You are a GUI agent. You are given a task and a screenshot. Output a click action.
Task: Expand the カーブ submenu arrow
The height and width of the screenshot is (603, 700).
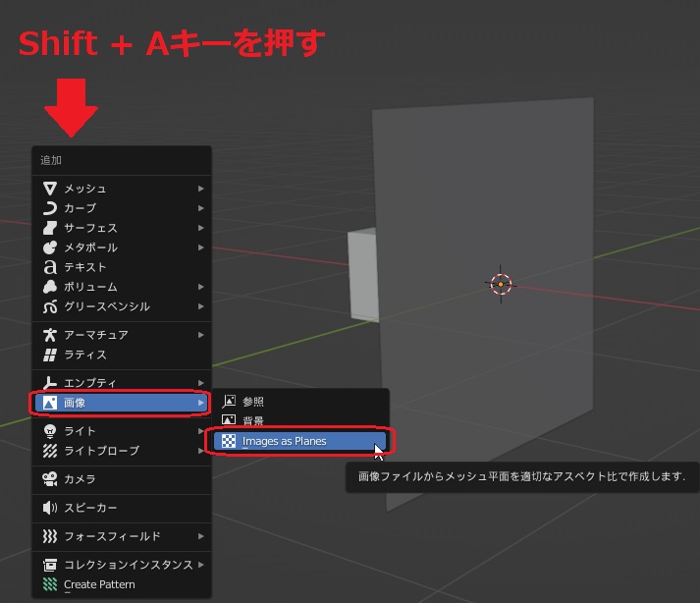201,208
